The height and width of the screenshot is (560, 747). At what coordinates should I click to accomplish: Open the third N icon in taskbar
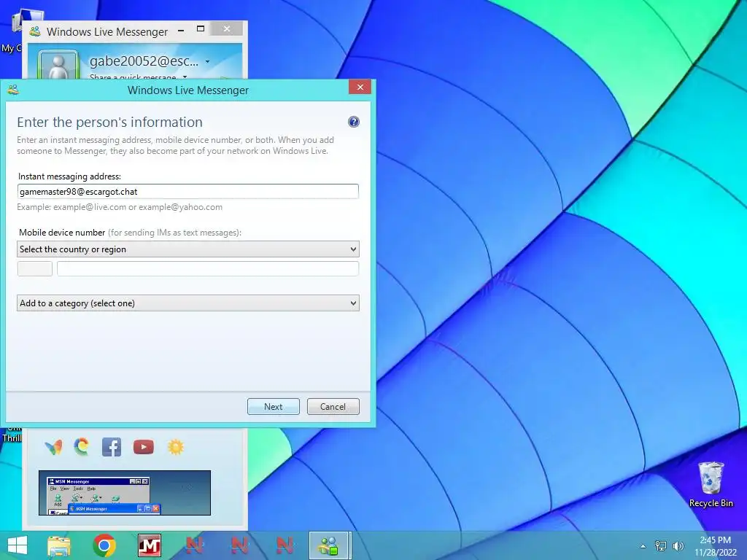point(285,545)
